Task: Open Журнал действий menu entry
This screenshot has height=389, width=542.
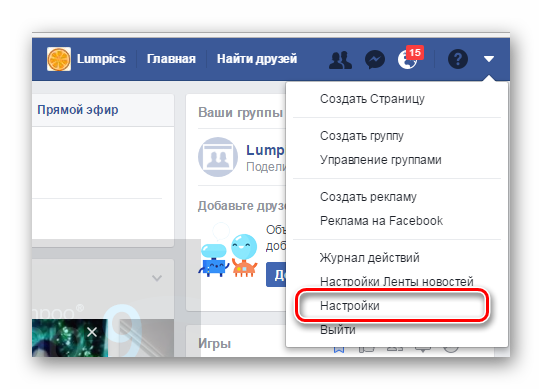Action: click(x=370, y=258)
